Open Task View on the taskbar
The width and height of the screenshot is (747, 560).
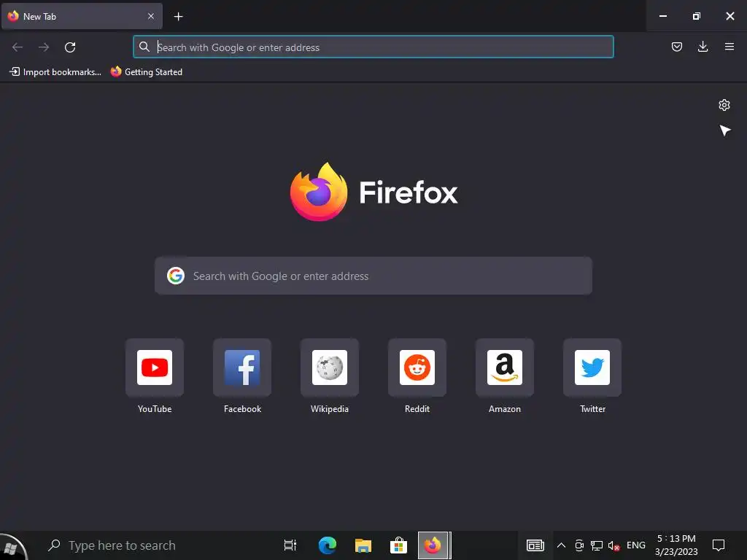(290, 545)
